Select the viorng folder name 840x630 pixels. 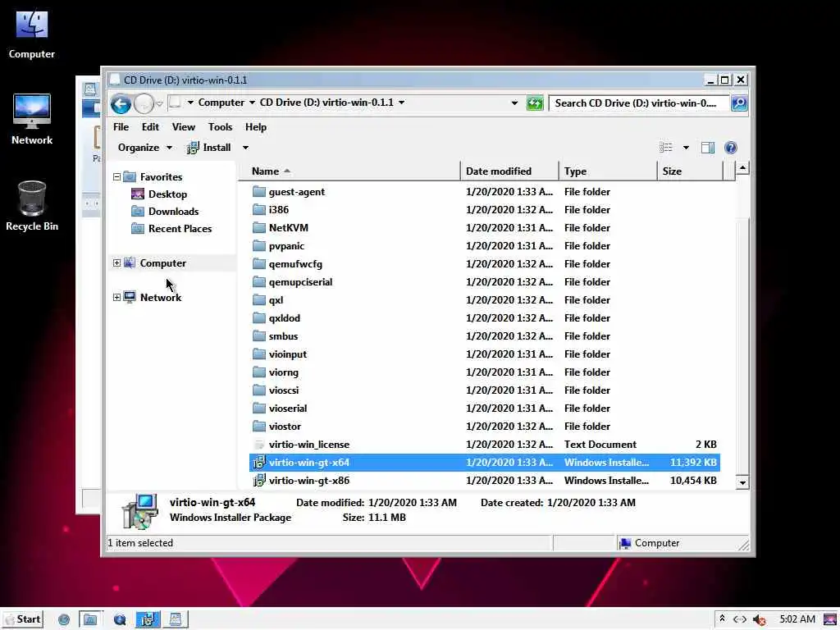click(283, 372)
